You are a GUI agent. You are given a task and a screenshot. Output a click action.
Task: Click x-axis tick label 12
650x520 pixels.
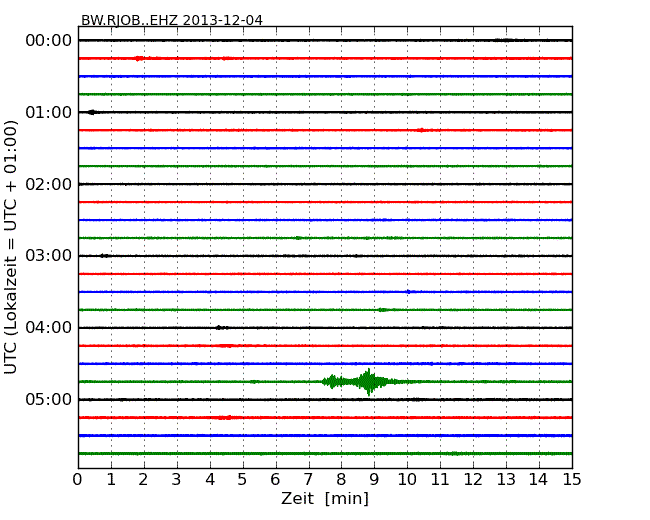(473, 480)
